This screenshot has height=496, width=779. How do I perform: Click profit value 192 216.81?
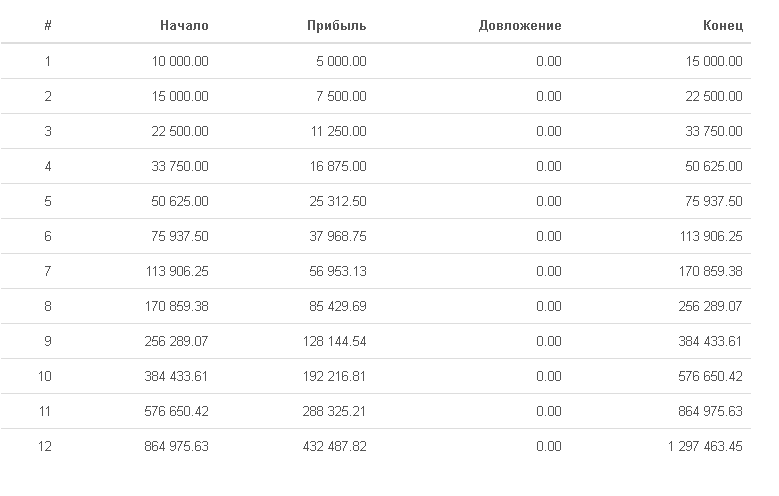point(333,376)
